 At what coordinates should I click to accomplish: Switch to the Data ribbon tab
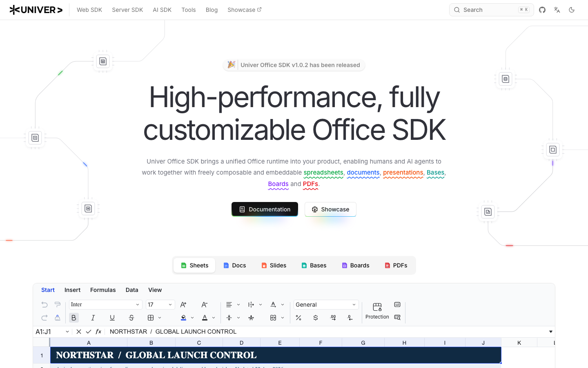click(x=132, y=290)
